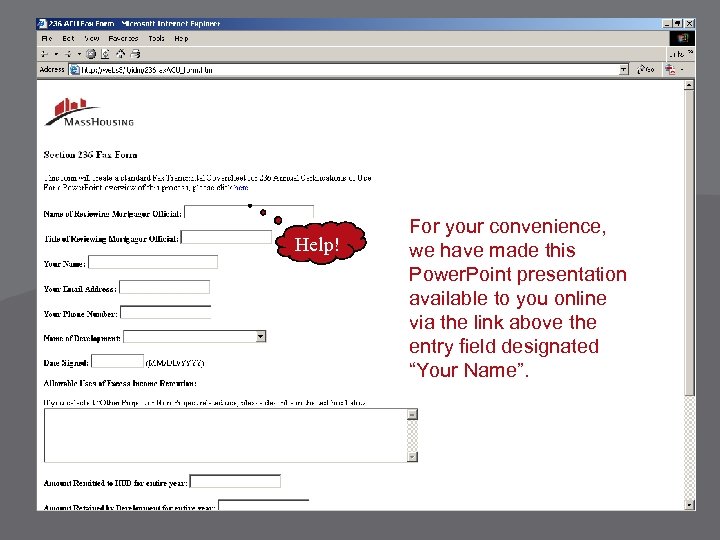The height and width of the screenshot is (540, 720).
Task: Open the Tools menu
Action: tap(156, 39)
